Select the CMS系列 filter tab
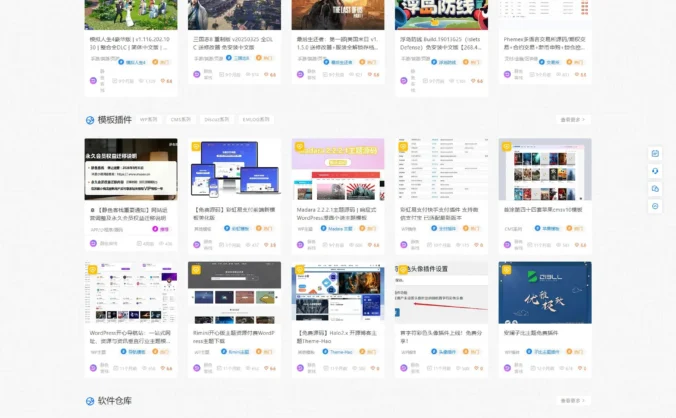Image resolution: width=676 pixels, height=418 pixels. [x=180, y=119]
